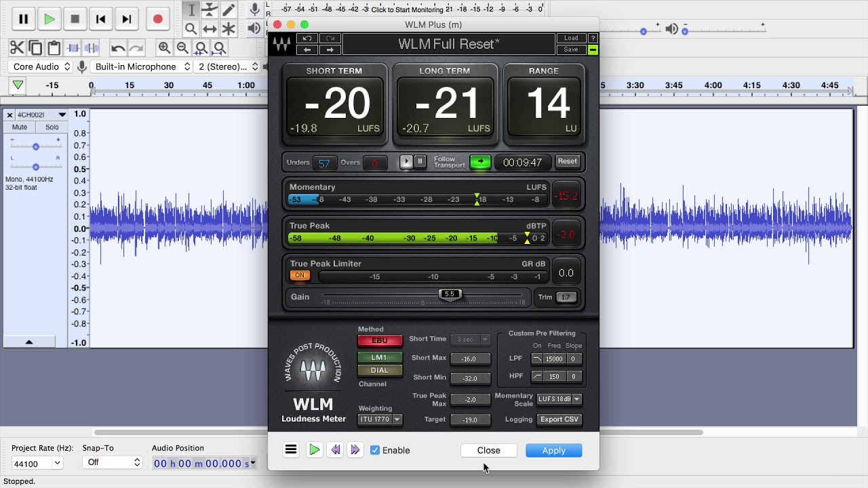Skip to End in Audacity

tap(126, 20)
